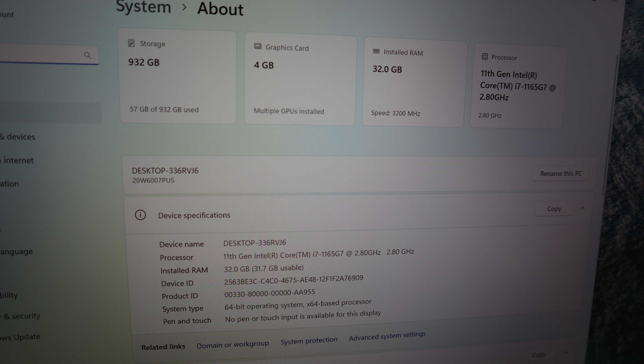
Task: Click 'Speed: 3200 MHz' text
Action: coord(396,113)
